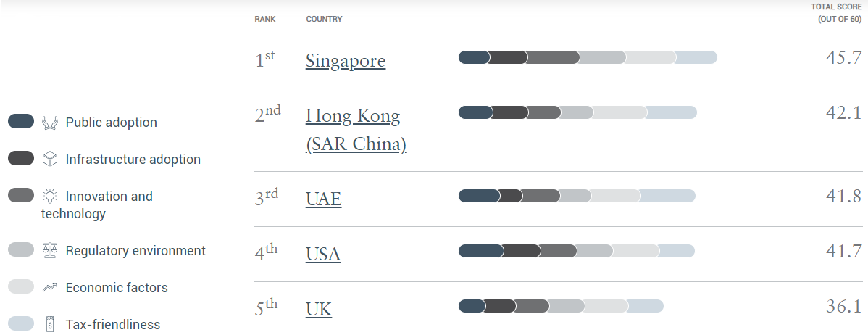This screenshot has width=868, height=335.
Task: Click the USA's Public adoption bar segment
Action: pyautogui.click(x=481, y=251)
